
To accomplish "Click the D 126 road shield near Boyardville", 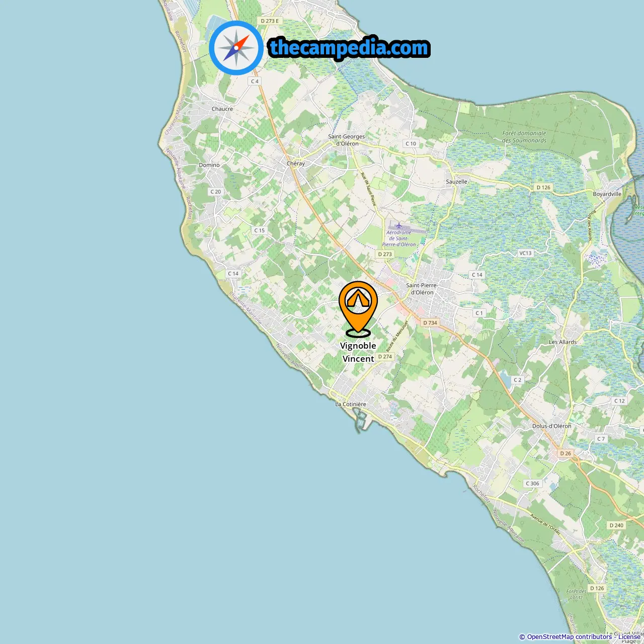I will [543, 188].
